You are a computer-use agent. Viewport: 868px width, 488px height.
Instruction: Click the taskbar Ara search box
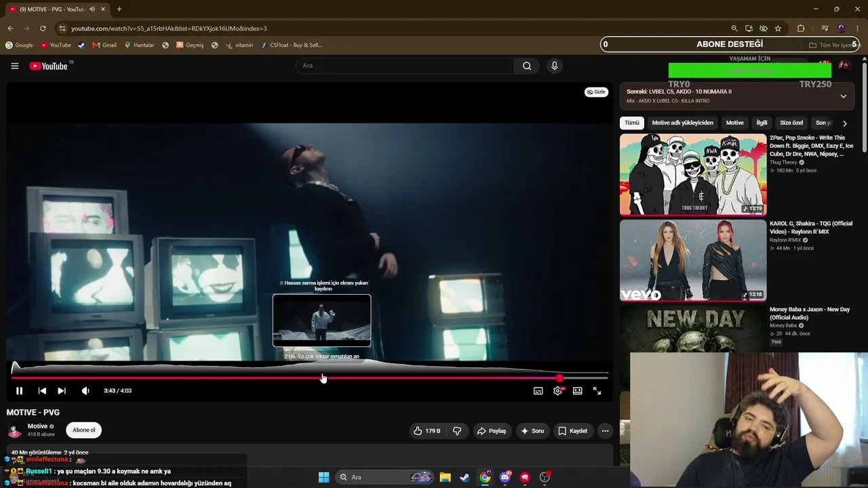pos(383,477)
